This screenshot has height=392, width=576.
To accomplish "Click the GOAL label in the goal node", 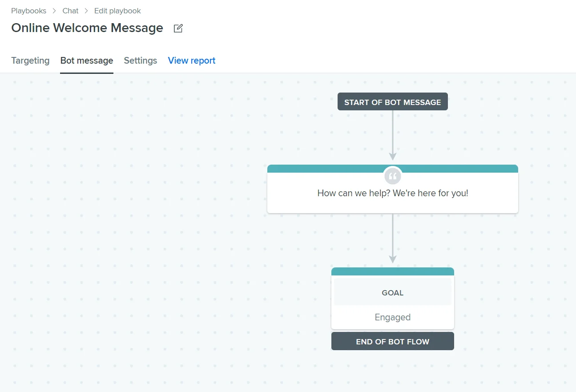I will click(392, 293).
